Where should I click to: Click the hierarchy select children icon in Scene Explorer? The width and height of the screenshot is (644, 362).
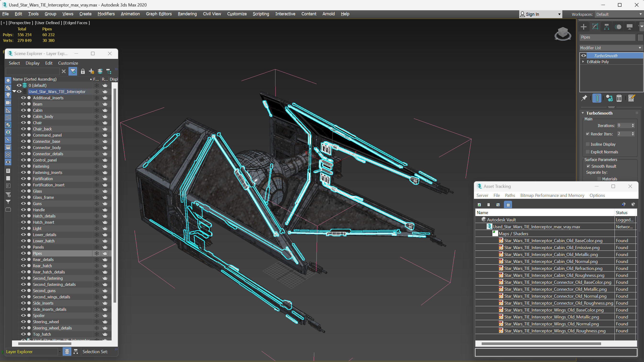click(109, 72)
